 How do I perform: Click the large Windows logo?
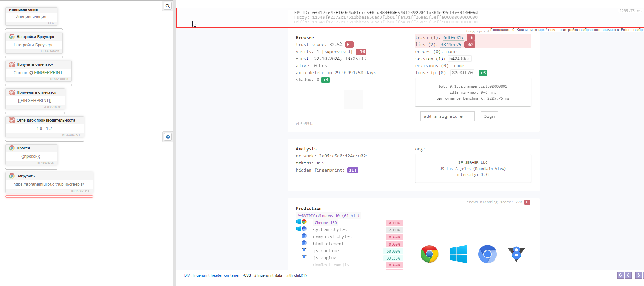458,254
